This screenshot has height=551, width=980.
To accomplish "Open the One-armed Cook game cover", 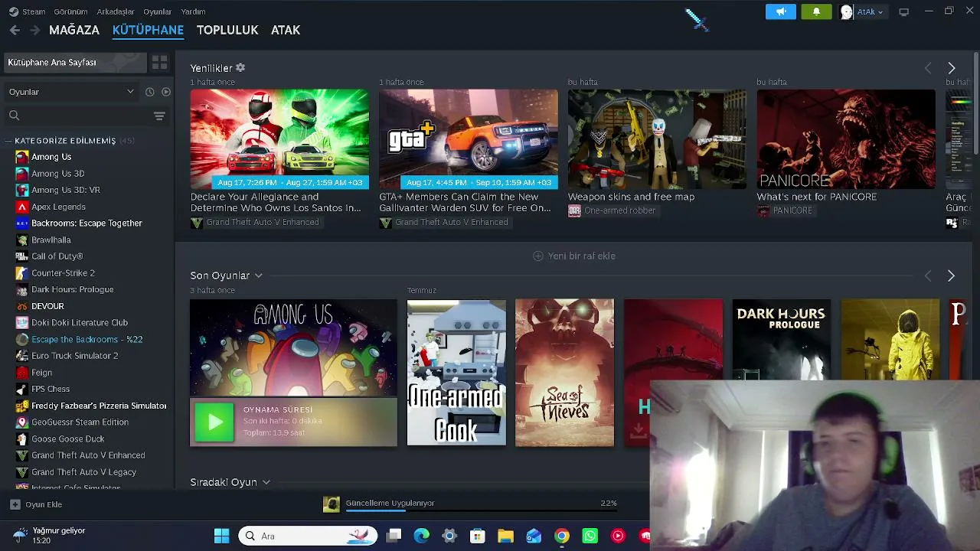I will click(456, 373).
